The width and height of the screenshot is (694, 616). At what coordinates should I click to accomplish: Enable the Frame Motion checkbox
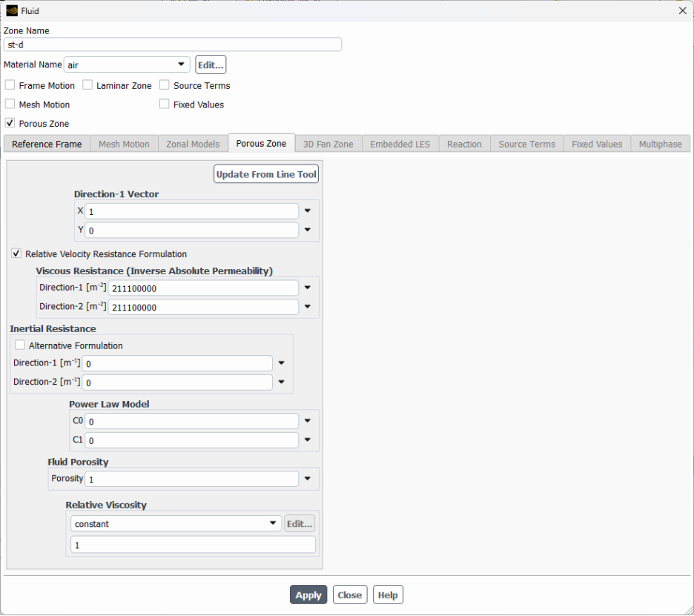pyautogui.click(x=10, y=85)
